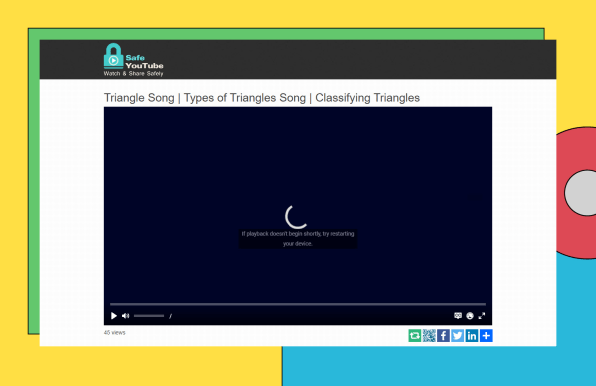Click the 45 views label
The height and width of the screenshot is (386, 596).
114,332
